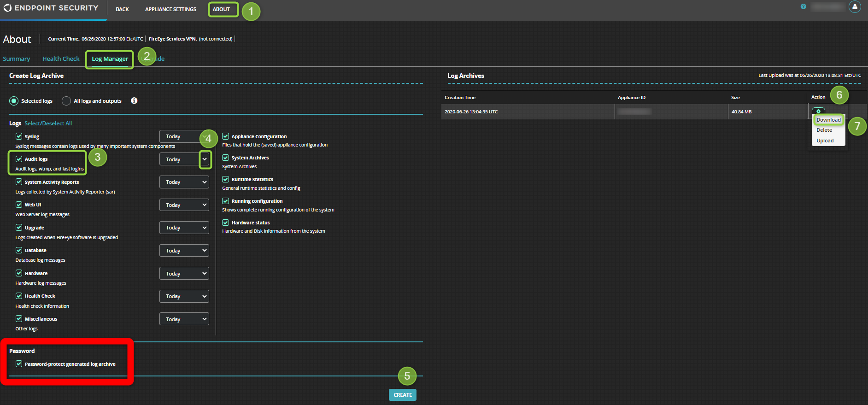Open the Web UI time range dropdown
Image resolution: width=868 pixels, height=405 pixels.
click(184, 205)
